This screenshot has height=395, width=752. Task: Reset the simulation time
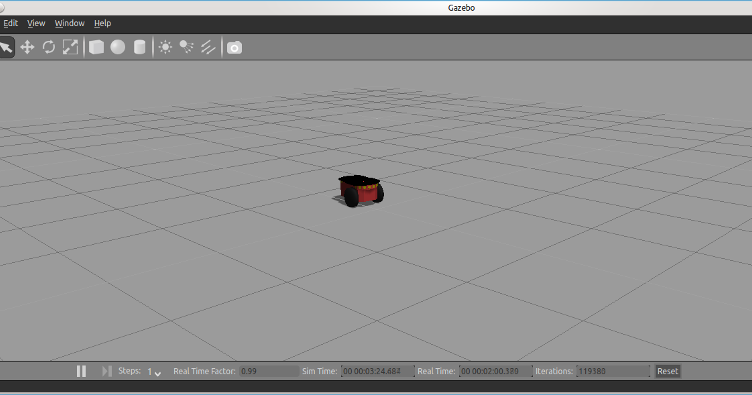coord(667,371)
